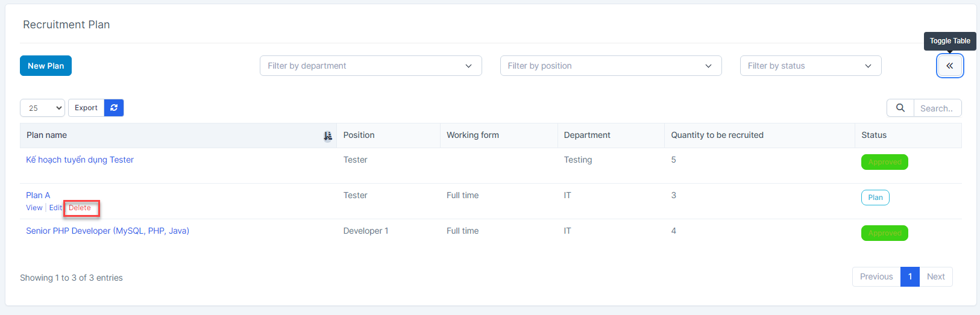Delete the Plan A entry
The width and height of the screenshot is (980, 315).
[80, 208]
